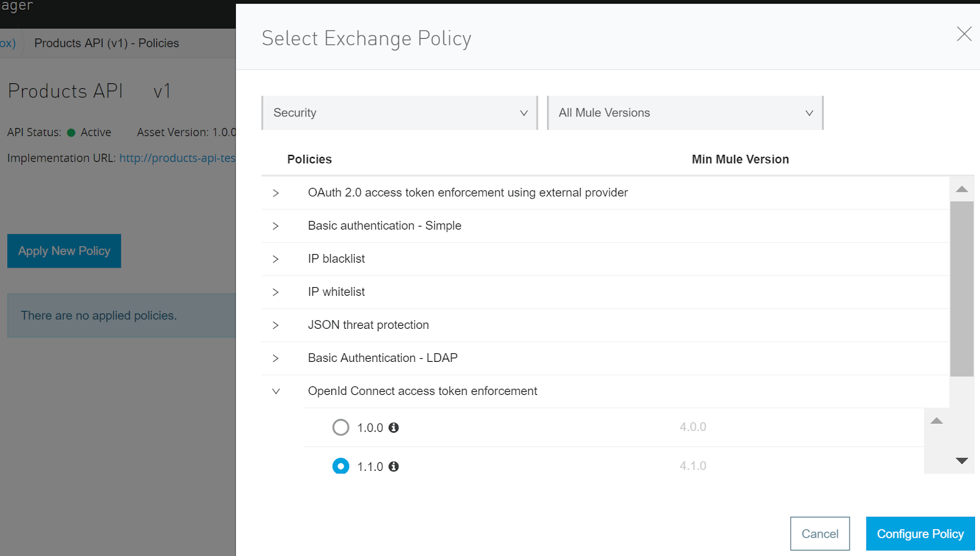980x556 pixels.
Task: Close the Select Exchange Policy dialog
Action: (964, 34)
